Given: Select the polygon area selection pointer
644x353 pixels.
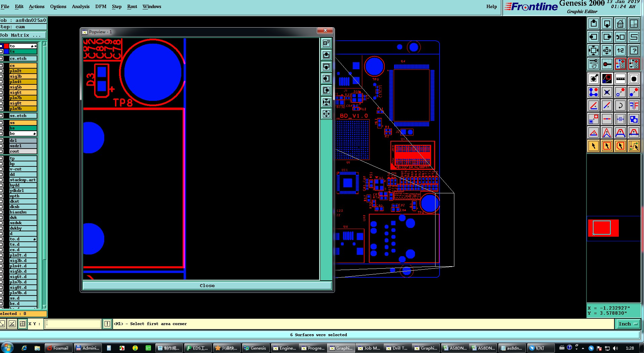Looking at the screenshot, I should [x=620, y=146].
